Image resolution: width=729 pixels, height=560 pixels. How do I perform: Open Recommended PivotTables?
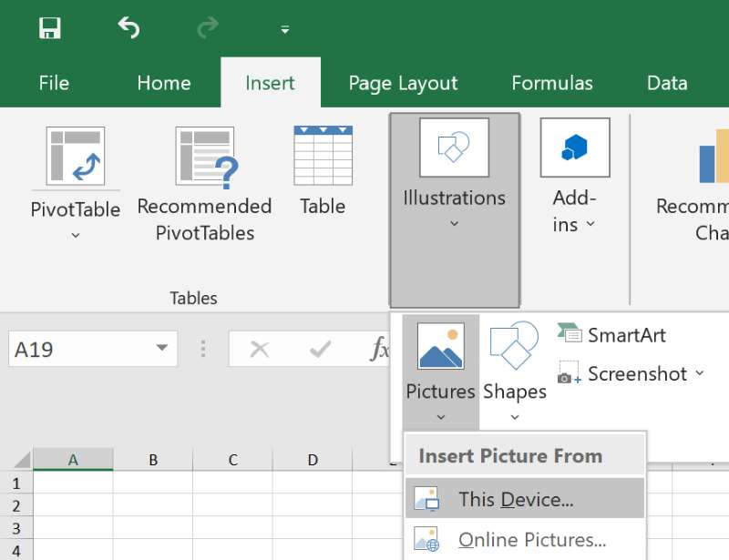click(204, 184)
